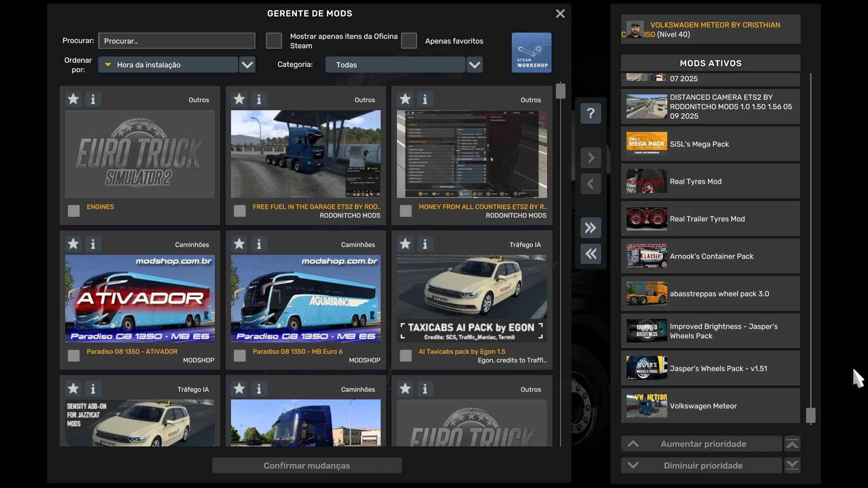Open the Hora da instalação sort combo box
The width and height of the screenshot is (868, 488).
pyautogui.click(x=168, y=65)
